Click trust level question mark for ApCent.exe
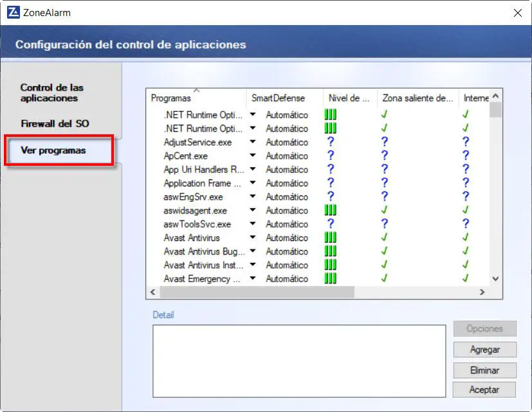The width and height of the screenshot is (532, 412). coord(331,156)
